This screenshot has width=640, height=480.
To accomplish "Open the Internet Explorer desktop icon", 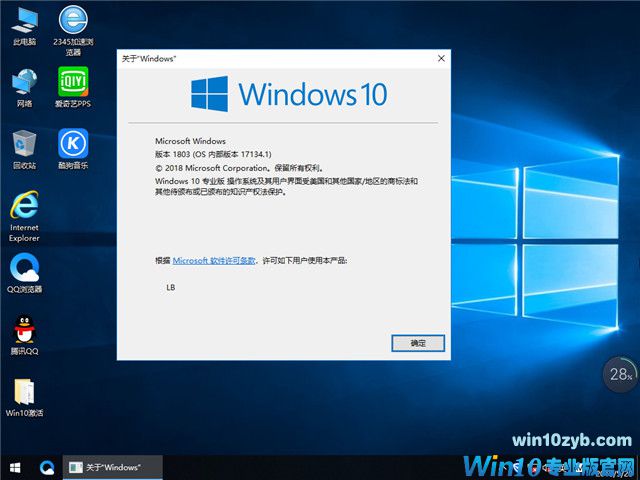I will point(24,216).
